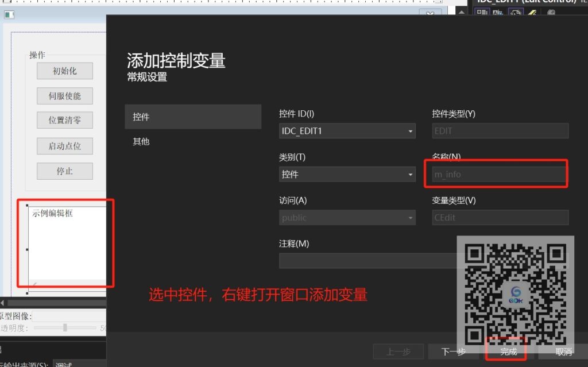The image size is (588, 367).
Task: Click the 透明度 label
Action: pyautogui.click(x=14, y=327)
